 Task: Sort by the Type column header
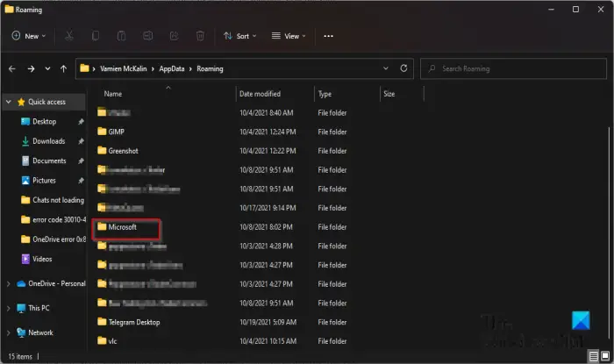click(x=325, y=94)
